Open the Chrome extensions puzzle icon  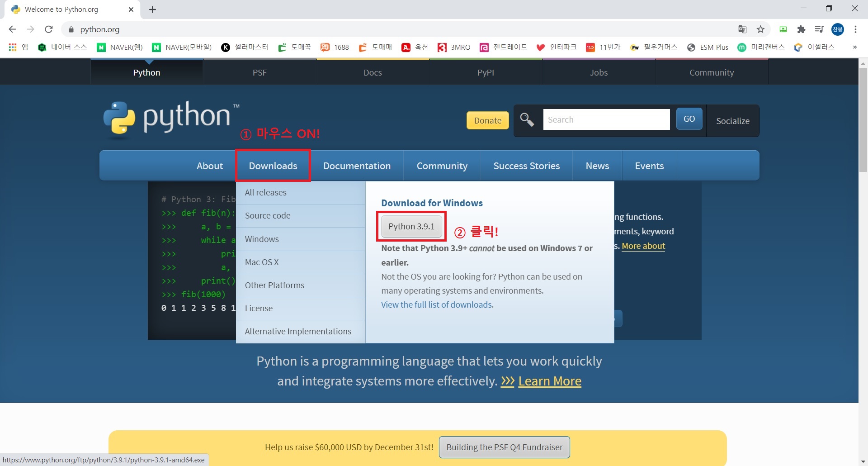(x=801, y=29)
